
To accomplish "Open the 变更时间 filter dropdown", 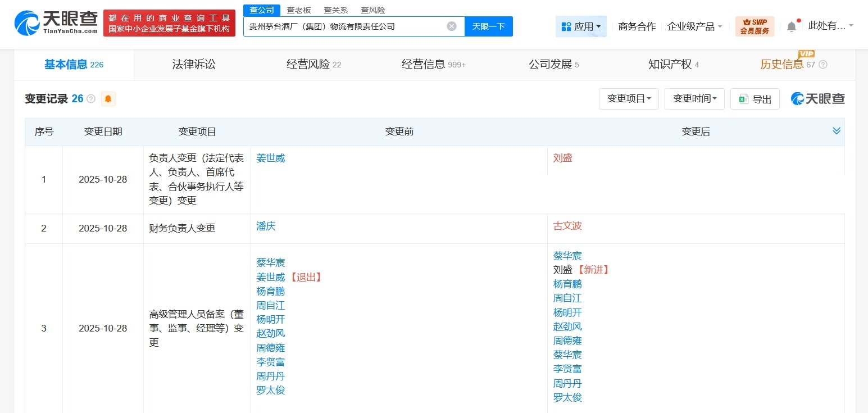I will click(x=694, y=98).
